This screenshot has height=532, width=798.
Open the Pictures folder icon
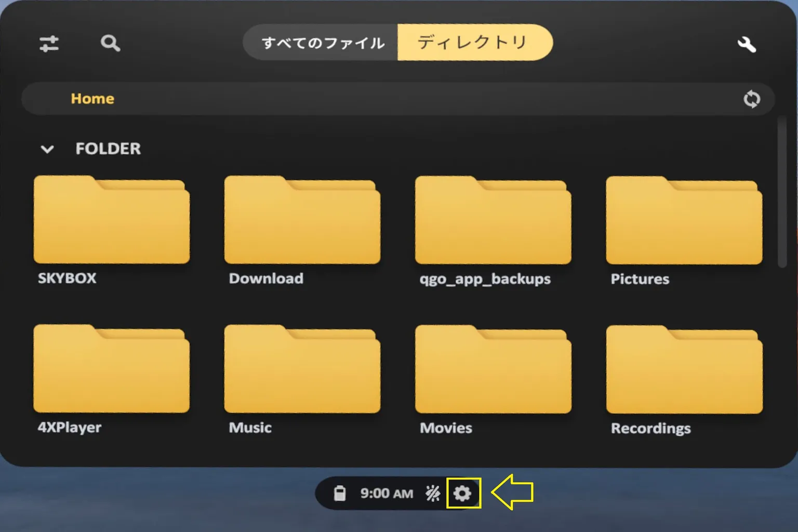684,220
